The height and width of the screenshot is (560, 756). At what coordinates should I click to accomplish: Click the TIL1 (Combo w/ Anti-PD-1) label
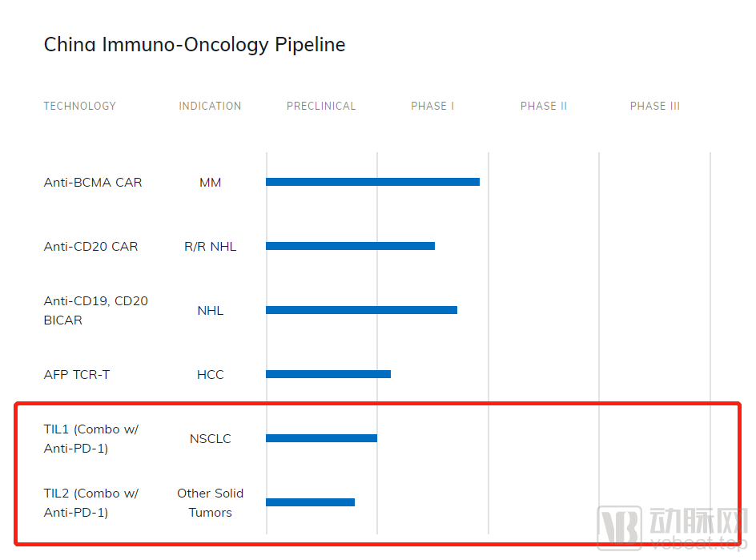90,439
